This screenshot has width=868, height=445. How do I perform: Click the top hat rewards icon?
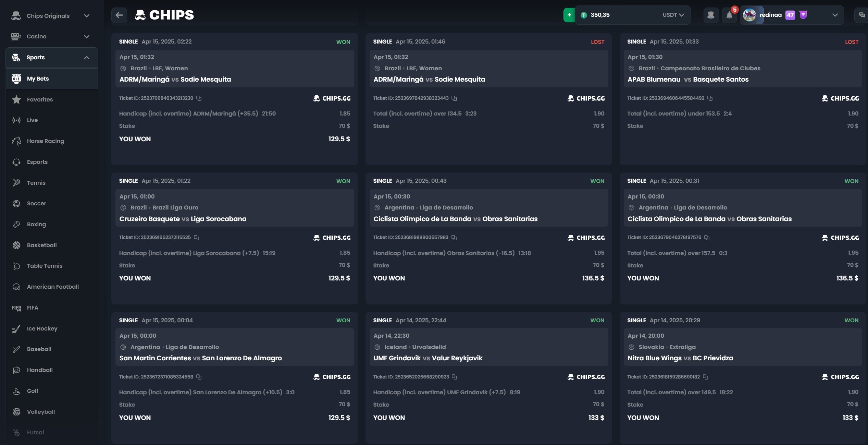click(x=711, y=15)
